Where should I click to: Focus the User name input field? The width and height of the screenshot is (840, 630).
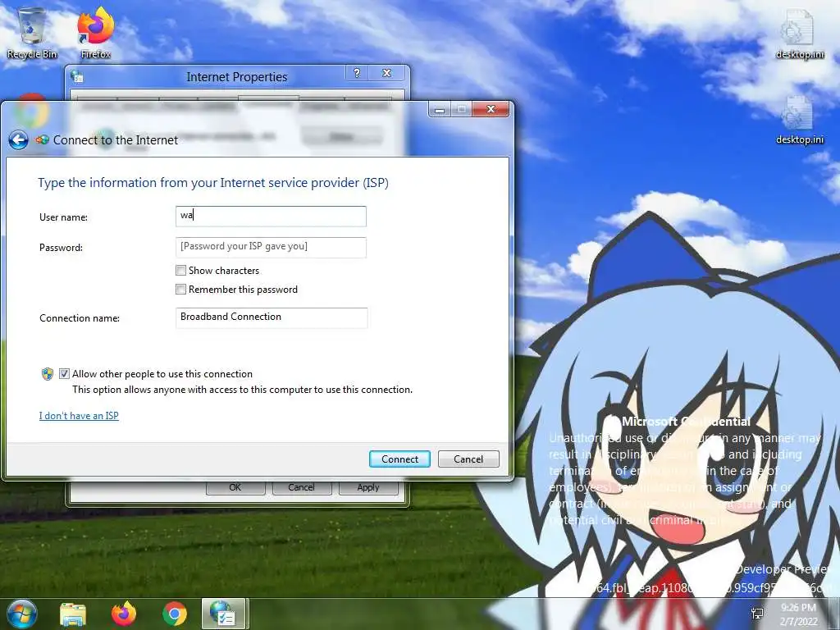tap(271, 217)
